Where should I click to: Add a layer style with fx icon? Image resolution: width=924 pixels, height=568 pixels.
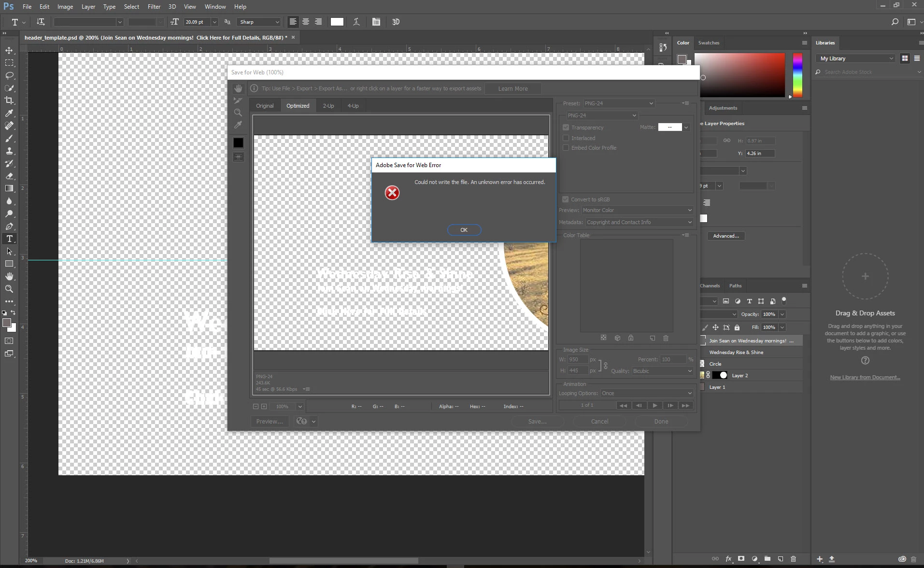tap(728, 559)
